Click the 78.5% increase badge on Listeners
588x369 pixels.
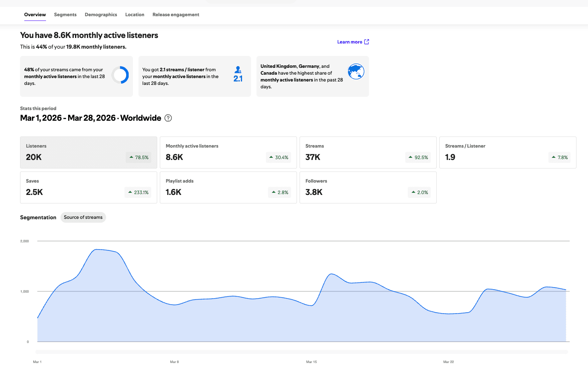[x=138, y=157]
